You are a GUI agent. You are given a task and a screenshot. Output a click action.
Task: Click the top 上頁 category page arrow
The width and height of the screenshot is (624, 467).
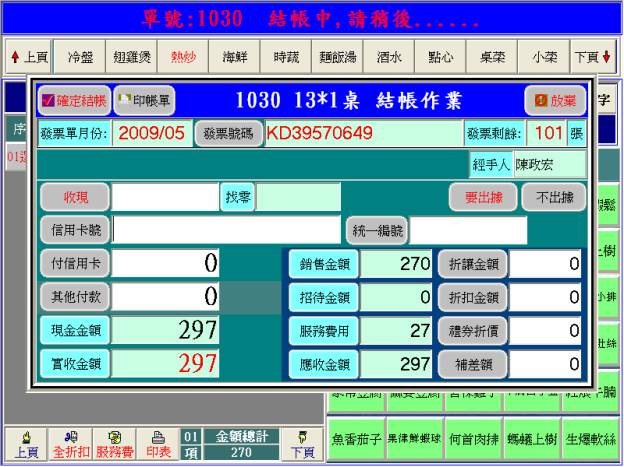[29, 57]
